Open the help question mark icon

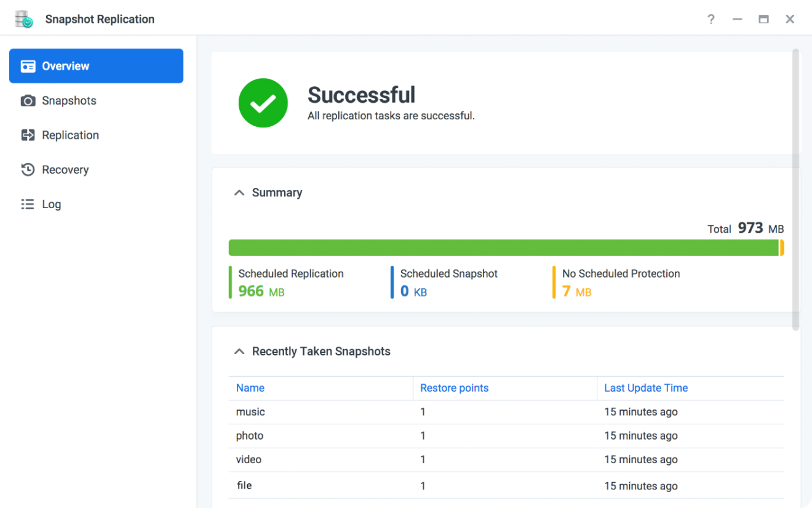pyautogui.click(x=710, y=19)
